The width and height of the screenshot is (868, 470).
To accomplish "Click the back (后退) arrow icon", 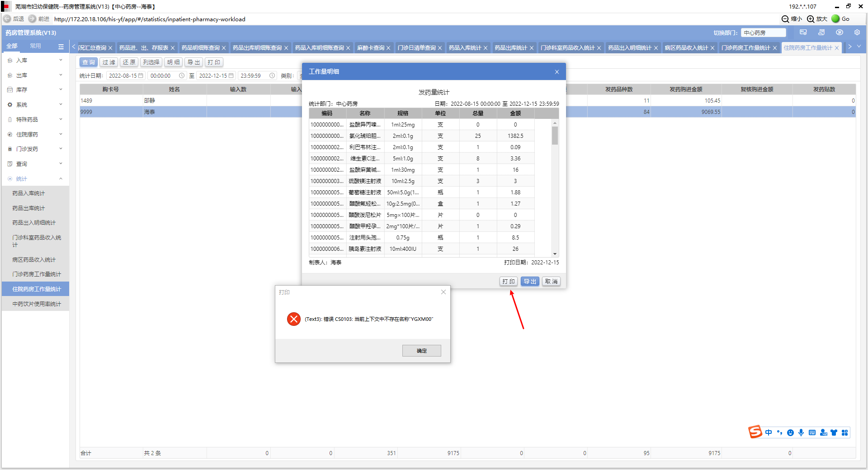I will (x=7, y=19).
